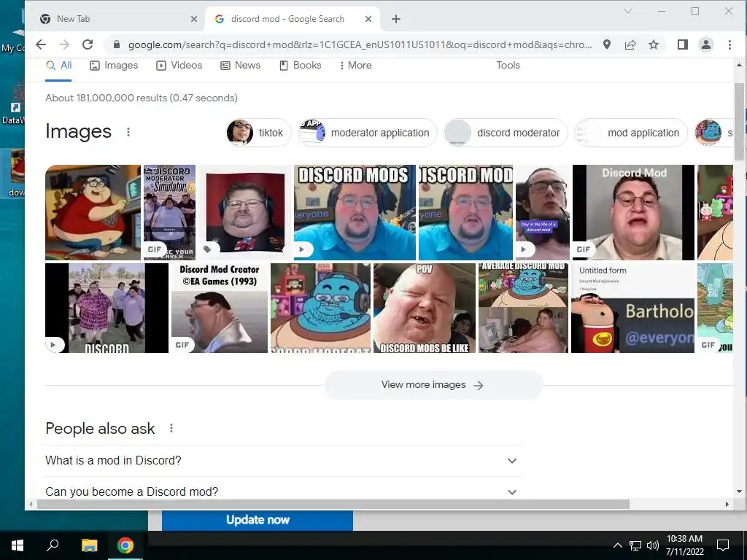
Task: Open Windows taskbar search
Action: 53,545
